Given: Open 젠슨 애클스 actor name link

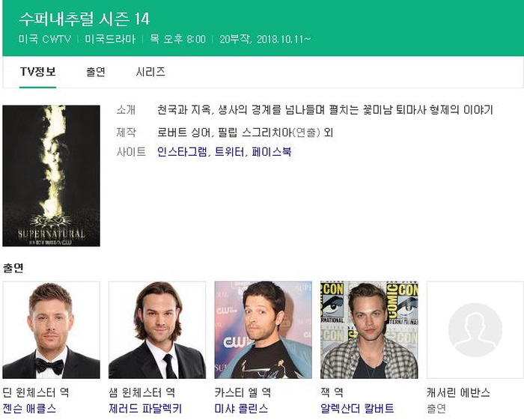Looking at the screenshot, I should (x=29, y=408).
